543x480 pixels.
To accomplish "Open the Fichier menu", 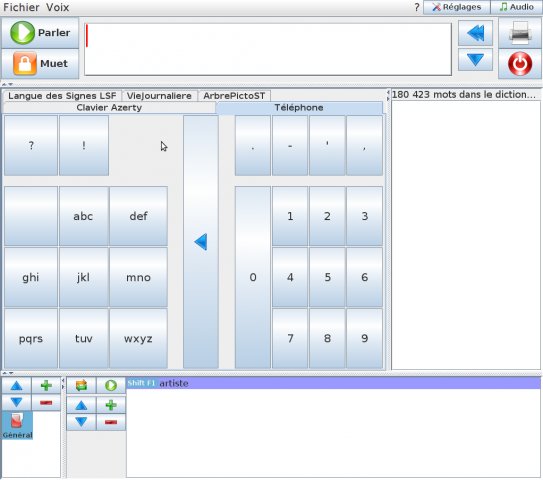I will (x=21, y=7).
